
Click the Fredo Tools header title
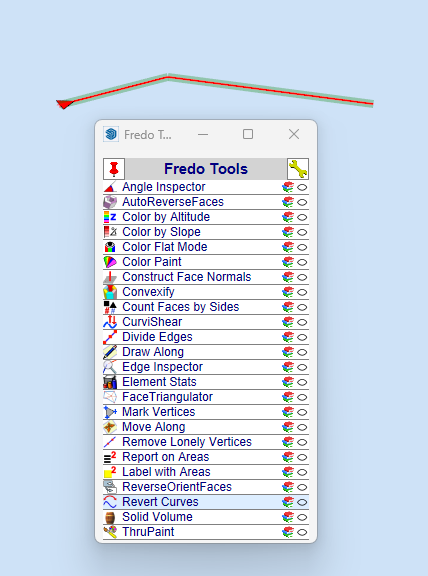(x=206, y=169)
